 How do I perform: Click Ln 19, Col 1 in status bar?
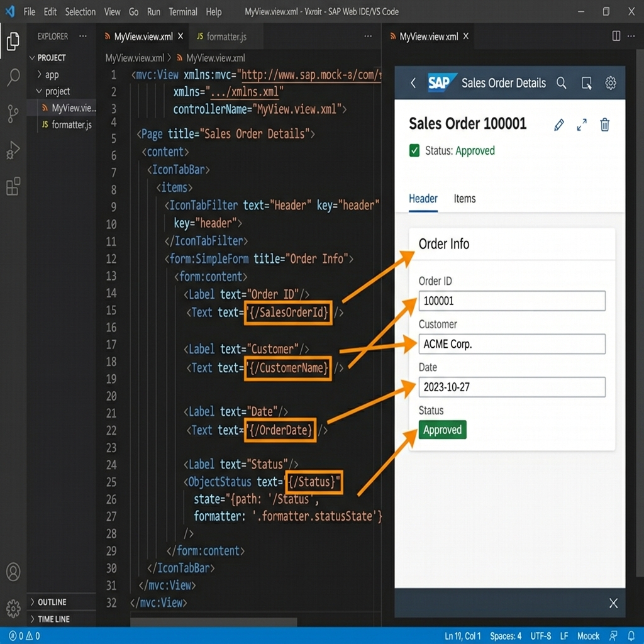[x=462, y=636]
